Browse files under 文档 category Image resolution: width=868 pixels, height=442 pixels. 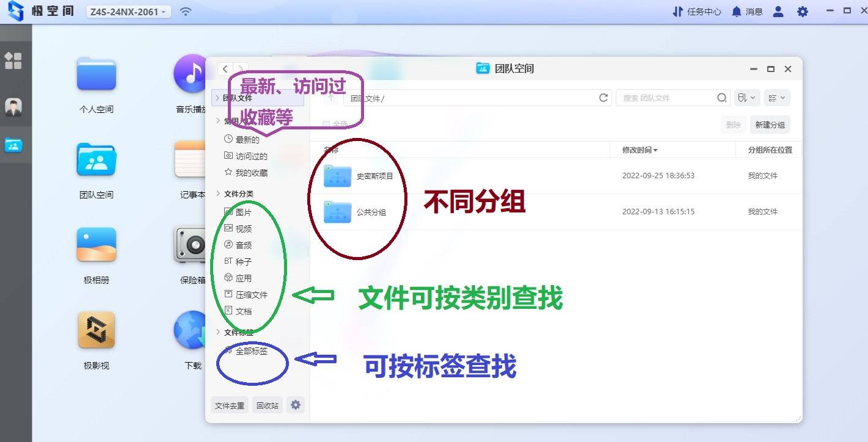click(244, 311)
